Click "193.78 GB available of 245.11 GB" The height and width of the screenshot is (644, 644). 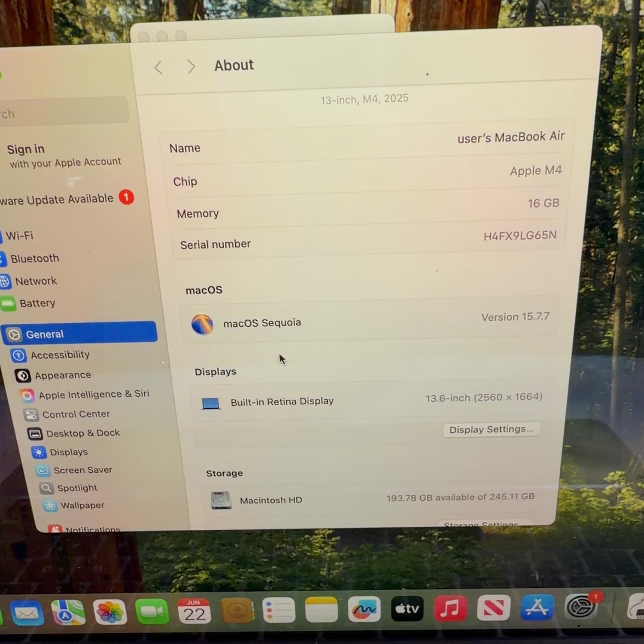(460, 497)
